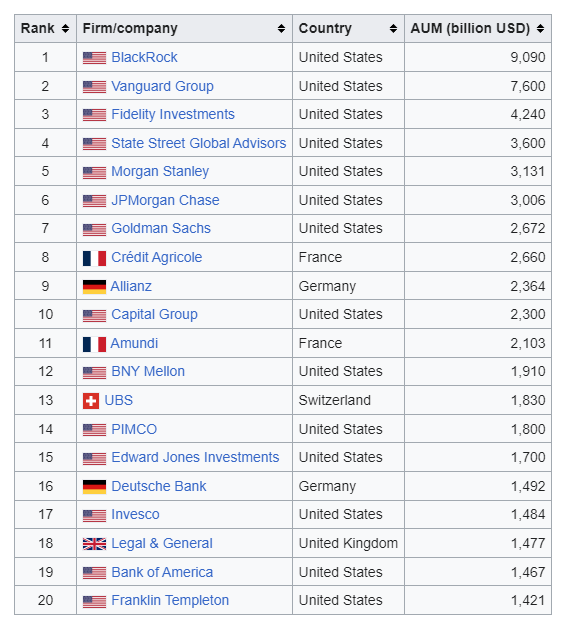Open the Capital Group link

[x=154, y=314]
